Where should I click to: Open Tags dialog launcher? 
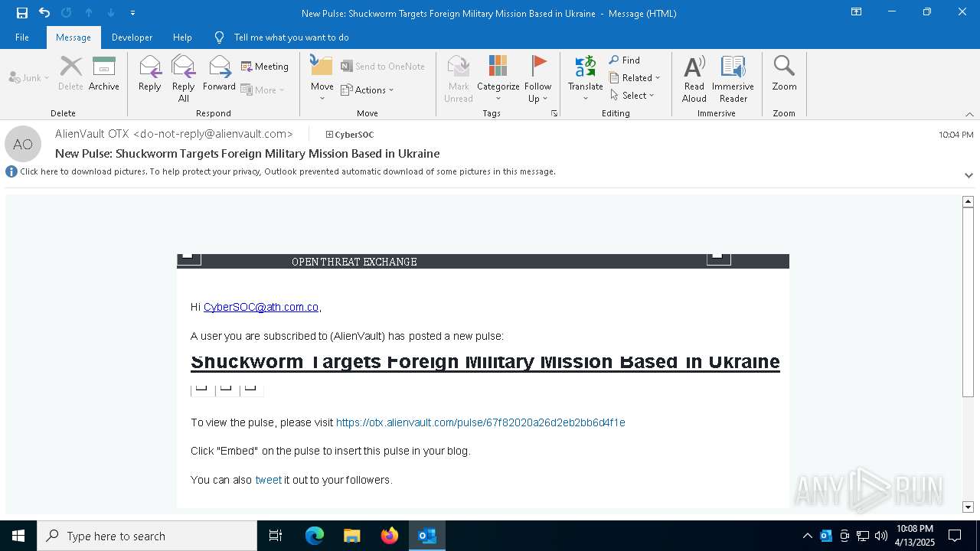pos(554,113)
